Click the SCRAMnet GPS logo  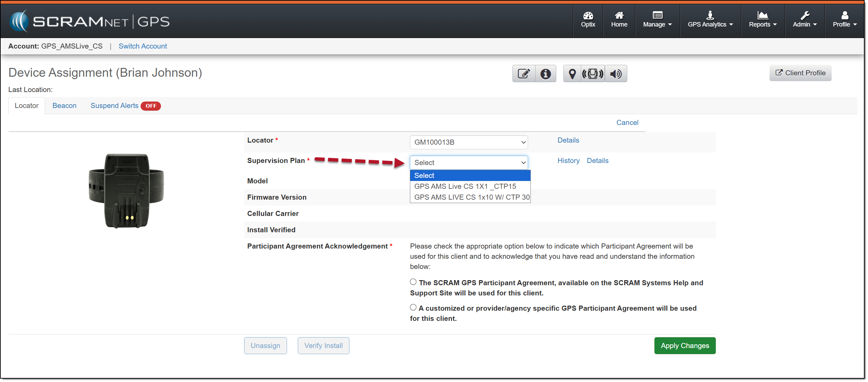89,21
